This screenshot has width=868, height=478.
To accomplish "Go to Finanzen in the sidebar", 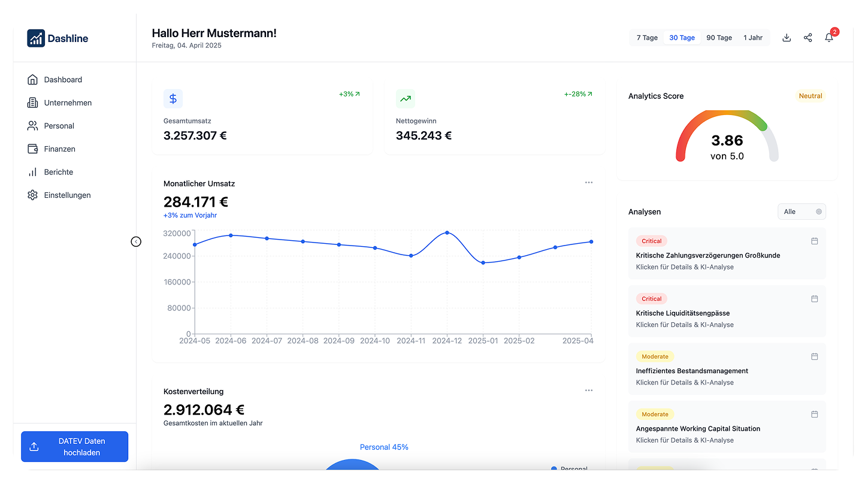I will pos(59,149).
